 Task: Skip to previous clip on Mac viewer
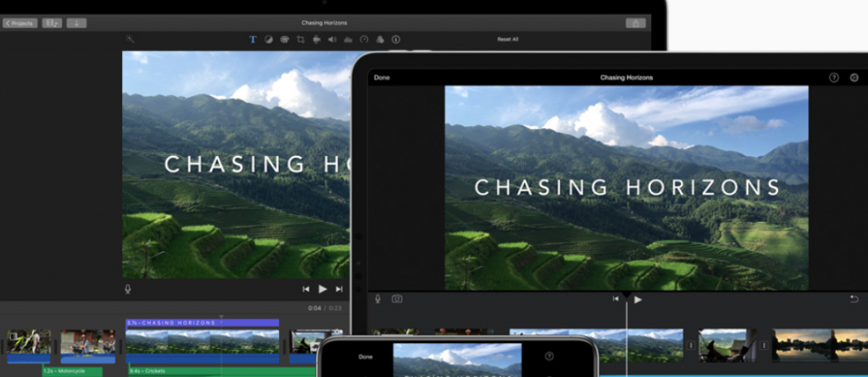point(305,289)
